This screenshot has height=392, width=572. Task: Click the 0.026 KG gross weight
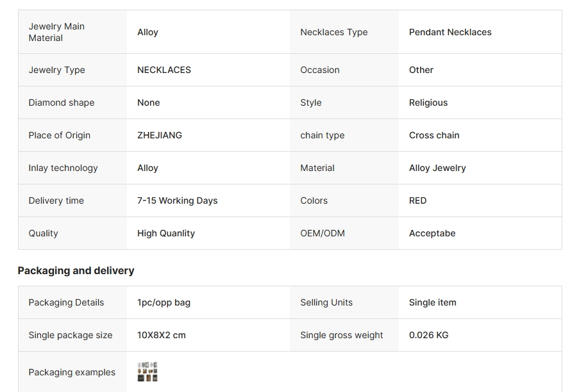[x=428, y=335]
